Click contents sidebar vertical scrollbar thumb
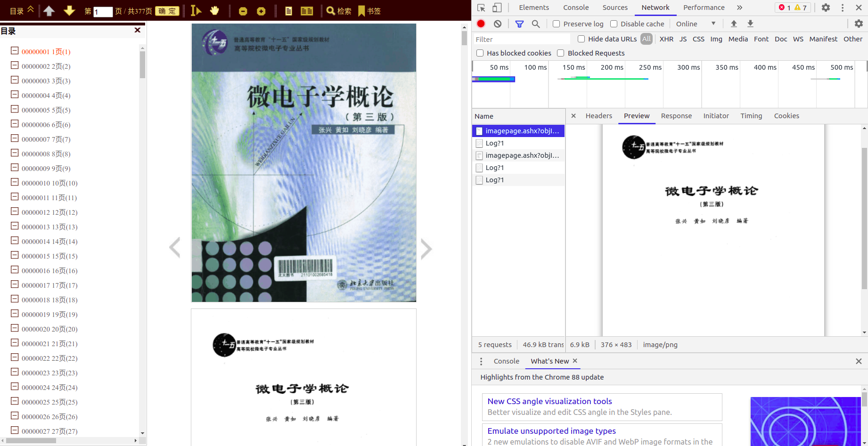The image size is (868, 446). tap(142, 65)
